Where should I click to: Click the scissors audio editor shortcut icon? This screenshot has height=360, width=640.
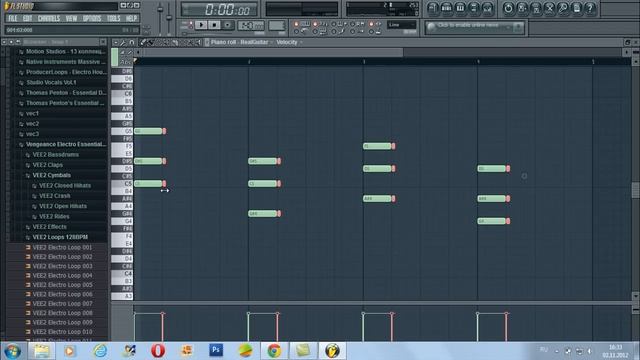pyautogui.click(x=549, y=8)
